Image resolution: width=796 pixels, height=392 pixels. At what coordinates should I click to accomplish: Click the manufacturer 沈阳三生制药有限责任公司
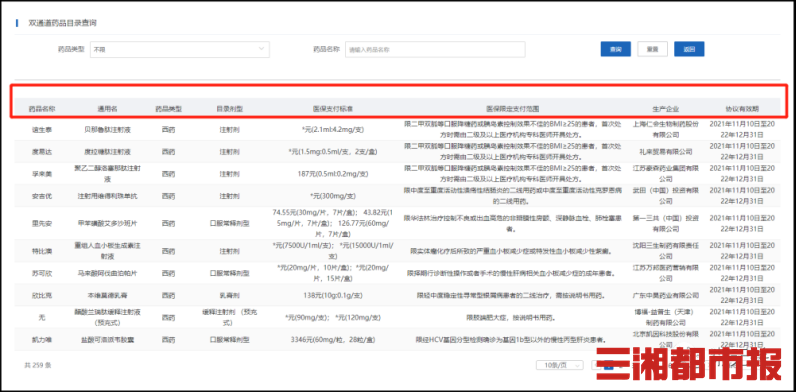tap(666, 251)
